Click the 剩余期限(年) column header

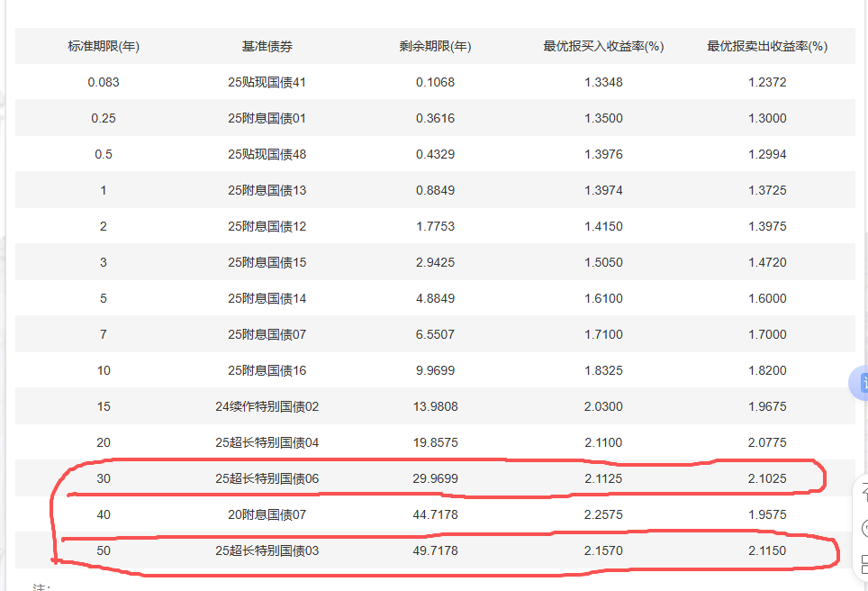435,47
